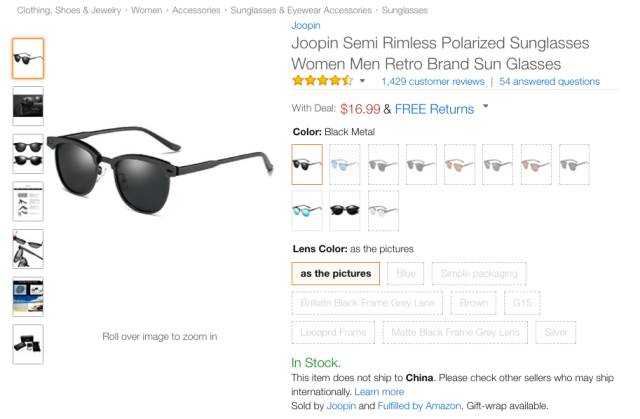The image size is (640, 419).
Task: Open the spec sheet thumbnail image
Action: pos(28,202)
